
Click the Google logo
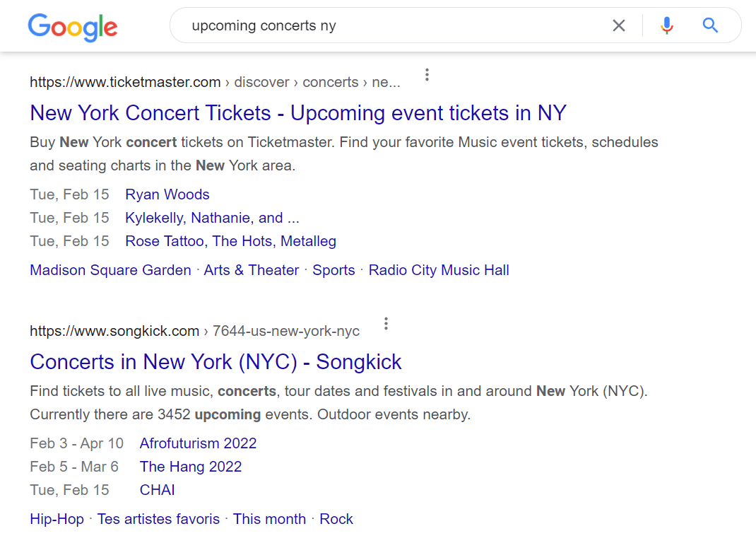tap(73, 28)
